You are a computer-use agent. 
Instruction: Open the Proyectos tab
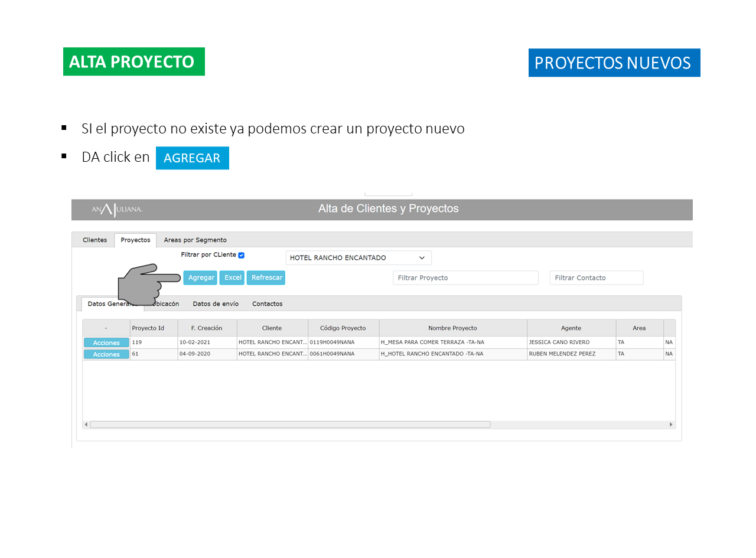[x=135, y=240]
